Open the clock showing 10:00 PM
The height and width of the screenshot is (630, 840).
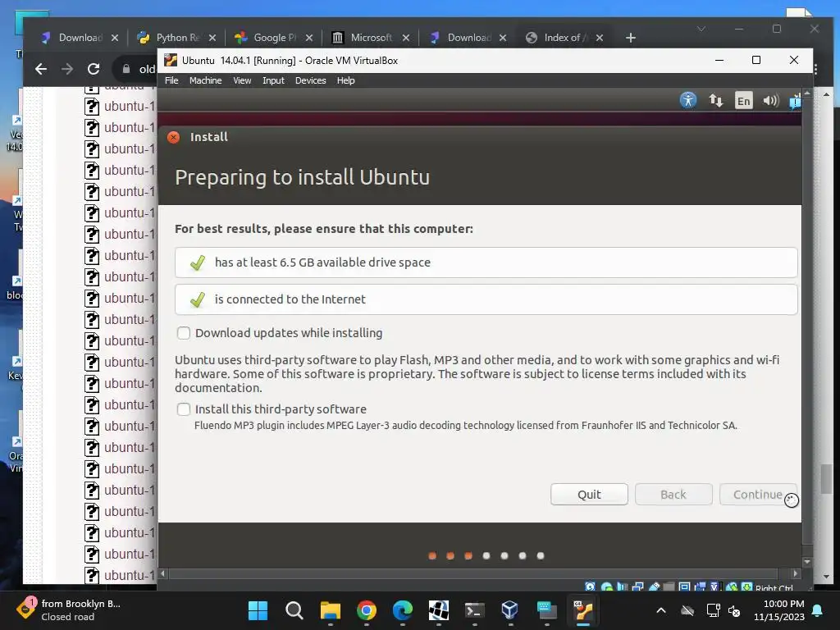779,610
